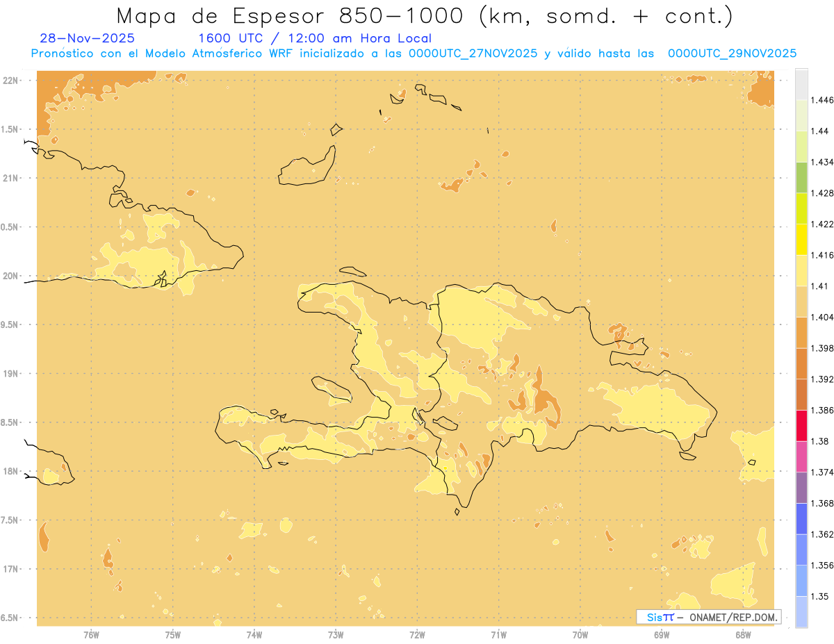Select the 6.5N latitude label

(x=10, y=618)
